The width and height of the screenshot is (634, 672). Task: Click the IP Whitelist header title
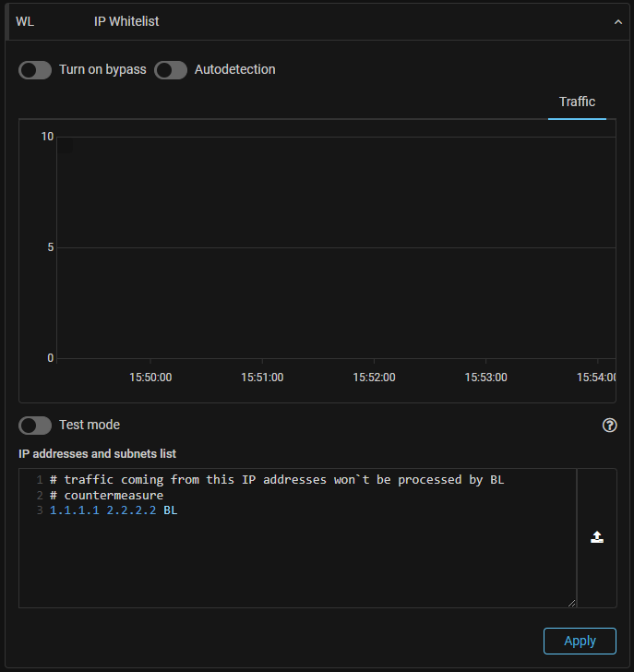point(126,22)
